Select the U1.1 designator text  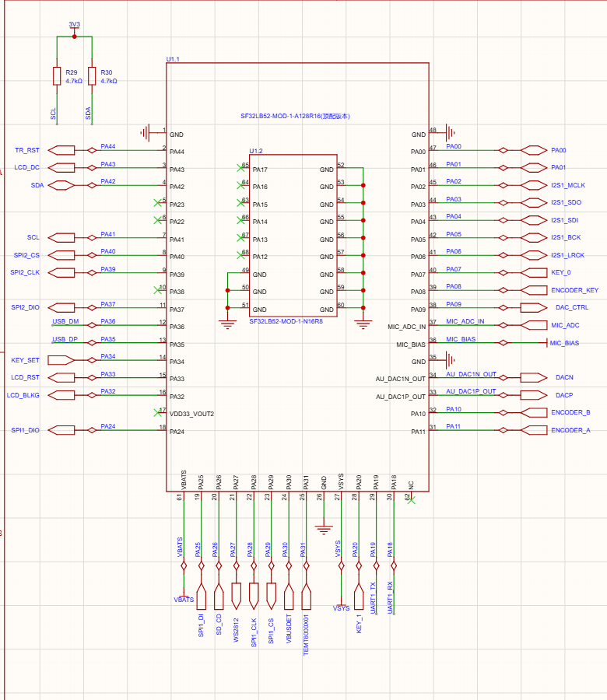[174, 59]
